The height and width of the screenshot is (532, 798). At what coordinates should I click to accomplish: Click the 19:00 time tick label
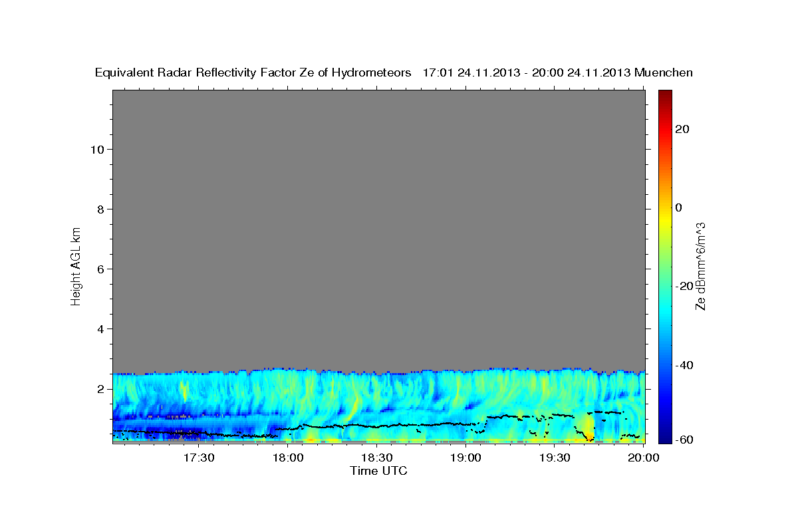(466, 458)
